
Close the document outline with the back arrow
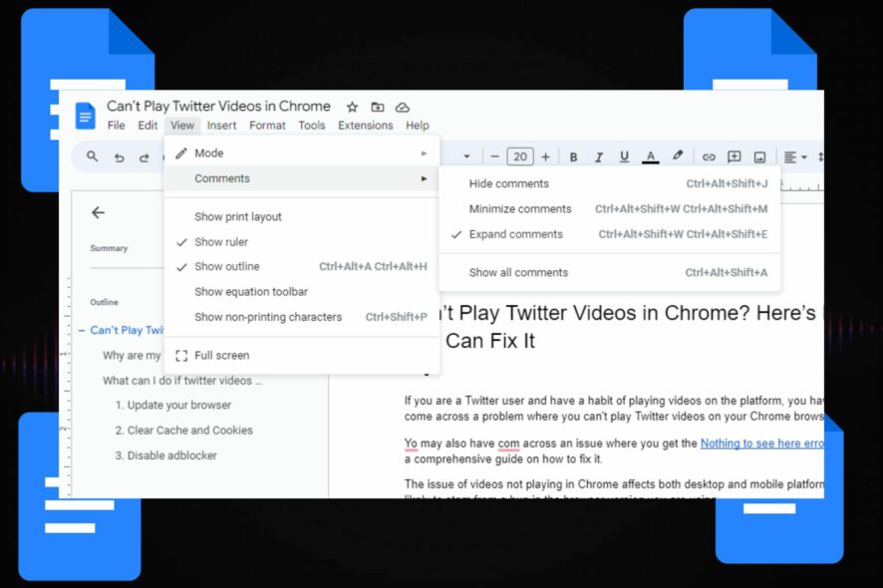(x=98, y=212)
